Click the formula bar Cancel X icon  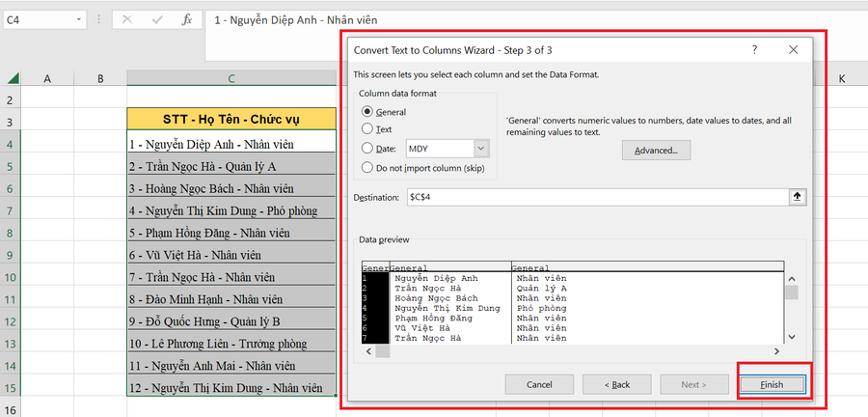pos(126,20)
